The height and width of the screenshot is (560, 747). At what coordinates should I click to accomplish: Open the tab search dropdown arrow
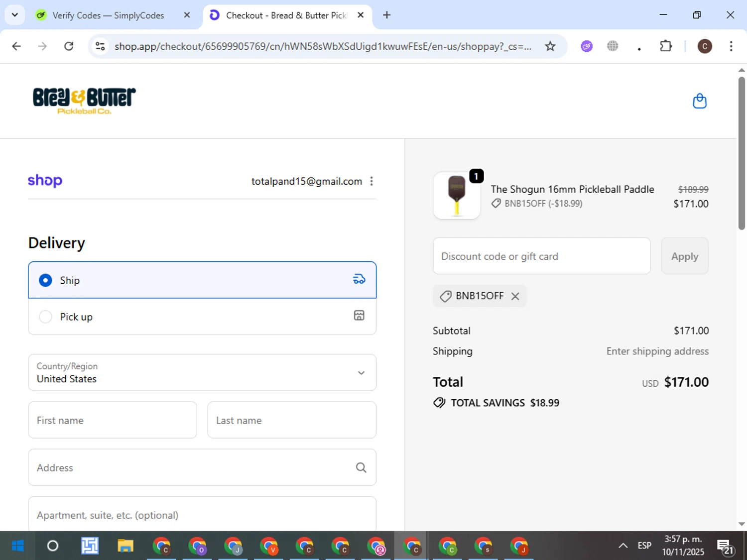[x=15, y=15]
